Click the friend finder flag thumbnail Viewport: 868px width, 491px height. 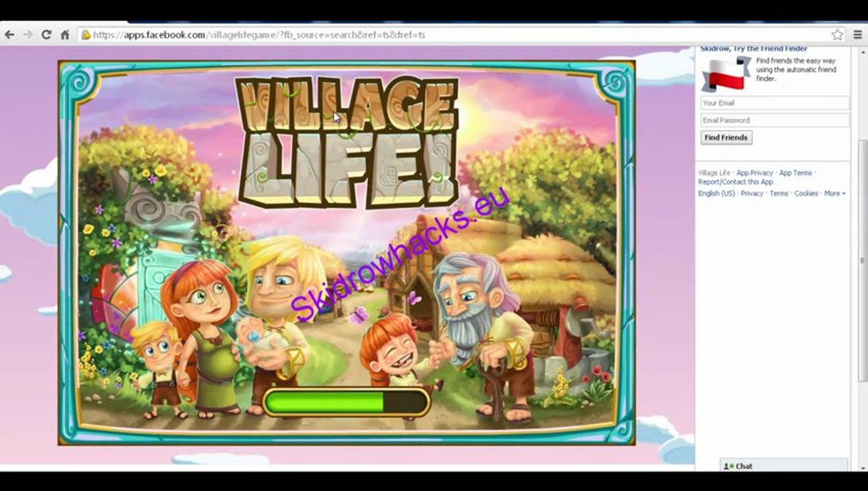tap(726, 74)
